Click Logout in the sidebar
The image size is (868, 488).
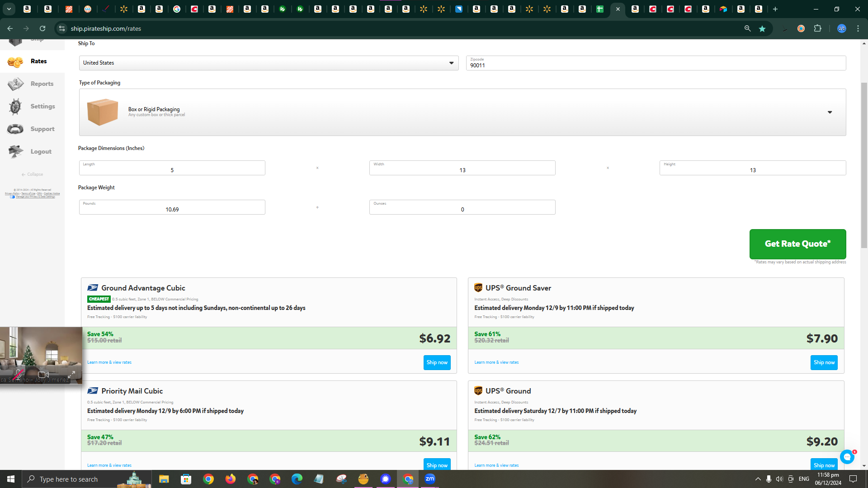(x=32, y=152)
